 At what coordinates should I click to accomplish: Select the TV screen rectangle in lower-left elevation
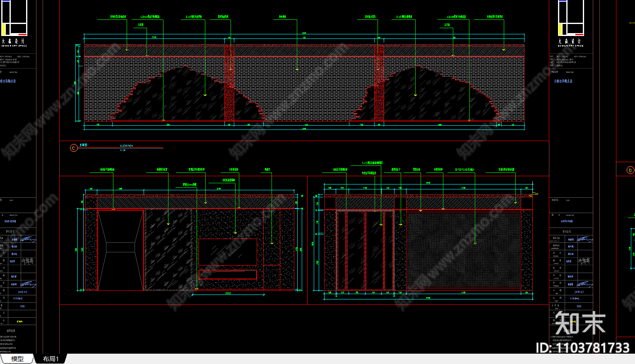(x=228, y=252)
